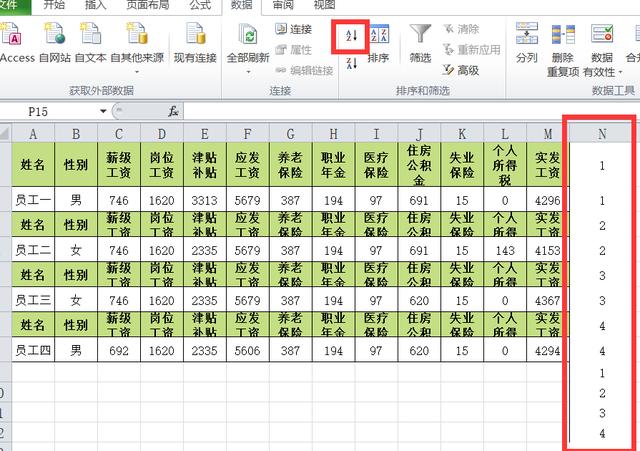Select the cell 员工一

click(33, 200)
